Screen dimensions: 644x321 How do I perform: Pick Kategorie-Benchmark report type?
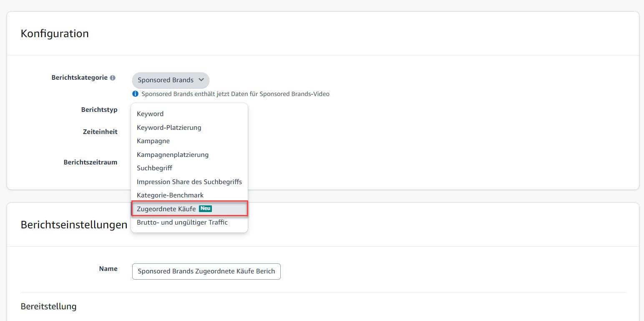click(x=189, y=195)
